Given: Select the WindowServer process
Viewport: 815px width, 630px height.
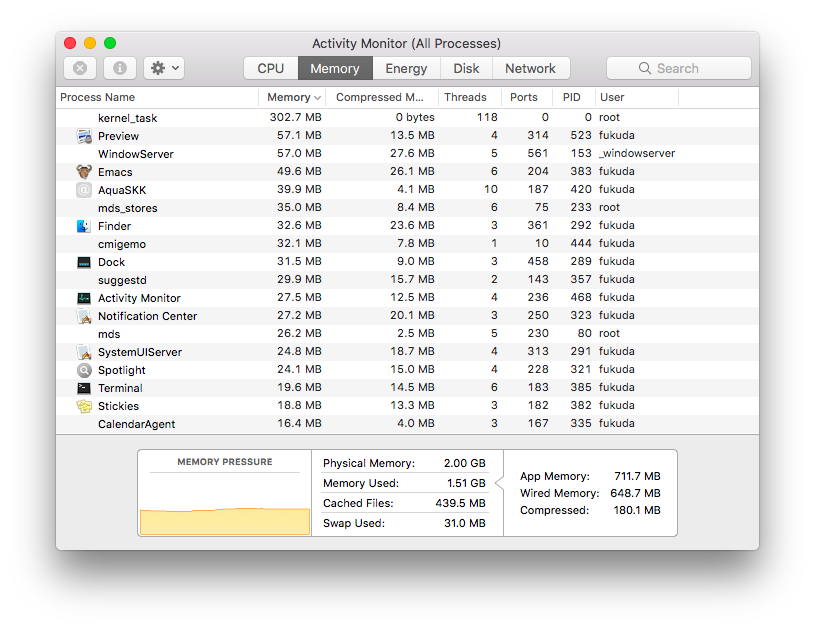Looking at the screenshot, I should [x=408, y=154].
